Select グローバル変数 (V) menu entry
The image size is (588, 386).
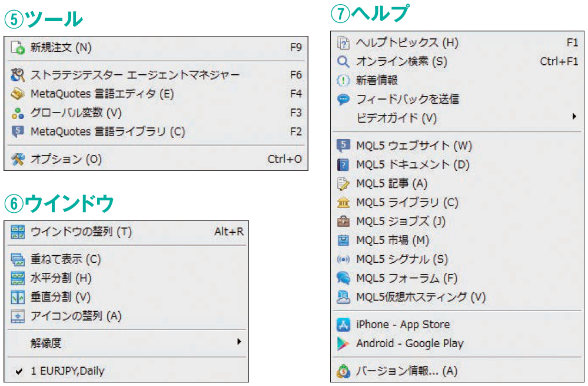(156, 113)
